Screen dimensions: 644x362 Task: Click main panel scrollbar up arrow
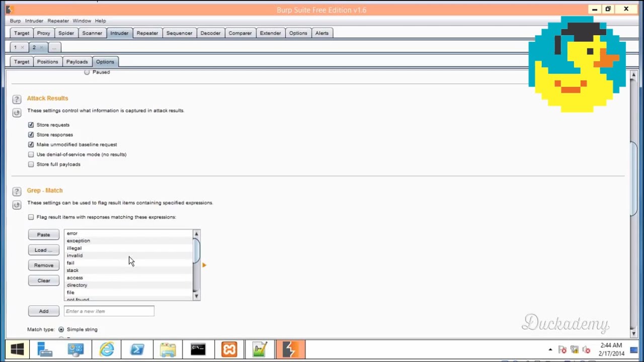633,75
